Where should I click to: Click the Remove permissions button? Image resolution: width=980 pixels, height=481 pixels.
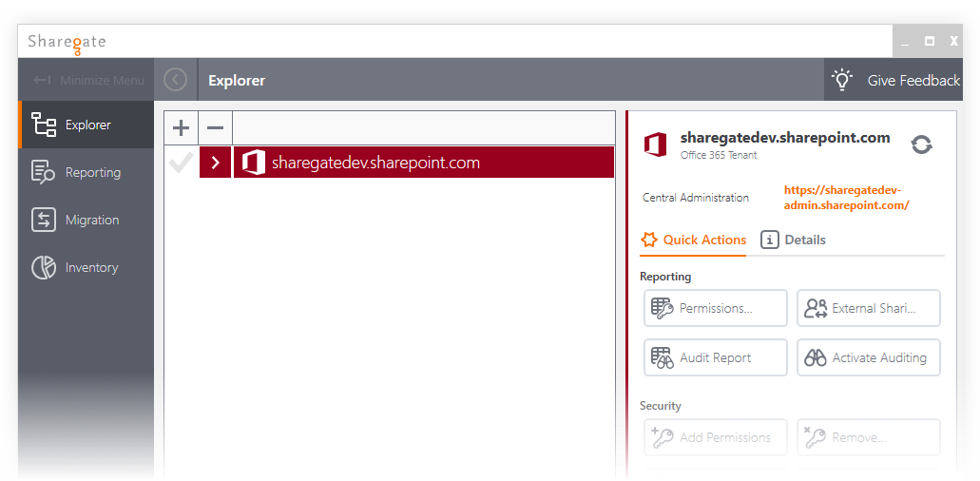[869, 437]
